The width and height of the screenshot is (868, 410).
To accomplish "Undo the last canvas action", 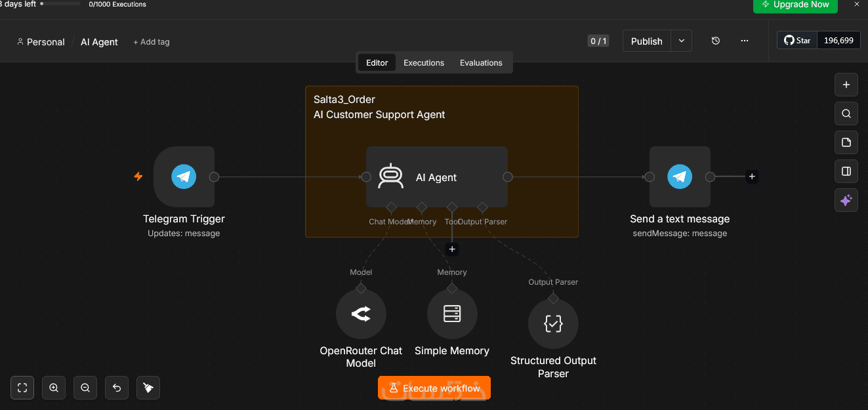I will 117,388.
